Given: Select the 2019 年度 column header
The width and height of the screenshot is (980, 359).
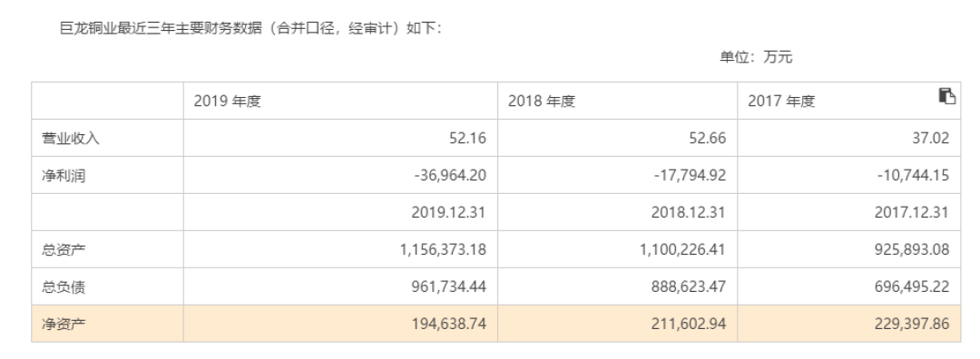Looking at the screenshot, I should pyautogui.click(x=340, y=101).
